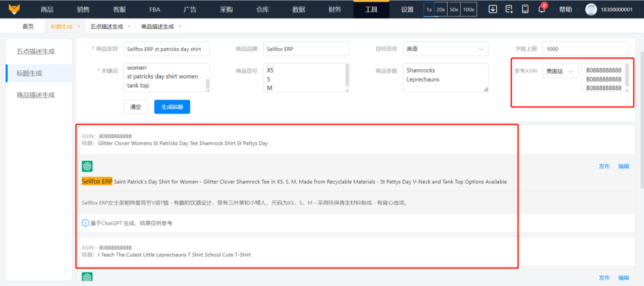
Task: Open the 工具 menu in top navigation
Action: [x=371, y=10]
